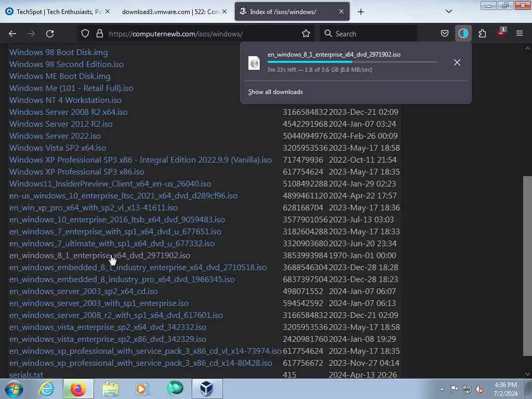This screenshot has width=532, height=399.
Task: Click the taskbar clock showing 4:36 PM
Action: tap(506, 389)
